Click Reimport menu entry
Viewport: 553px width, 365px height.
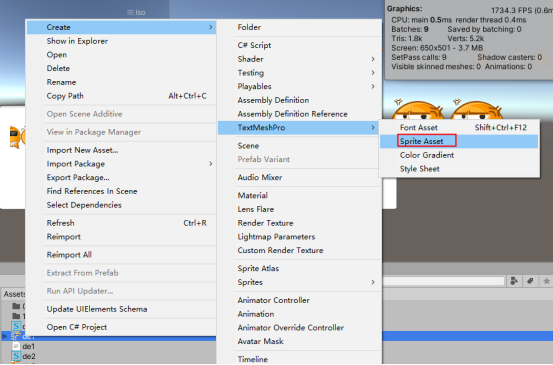coord(122,237)
